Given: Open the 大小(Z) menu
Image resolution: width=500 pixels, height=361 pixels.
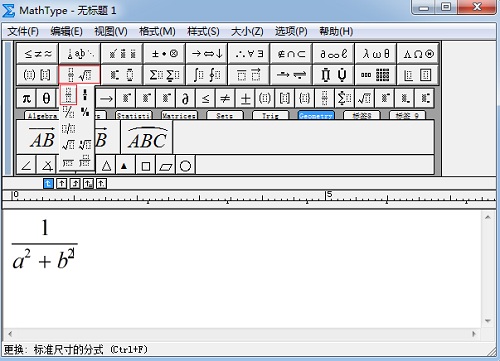Looking at the screenshot, I should (247, 31).
